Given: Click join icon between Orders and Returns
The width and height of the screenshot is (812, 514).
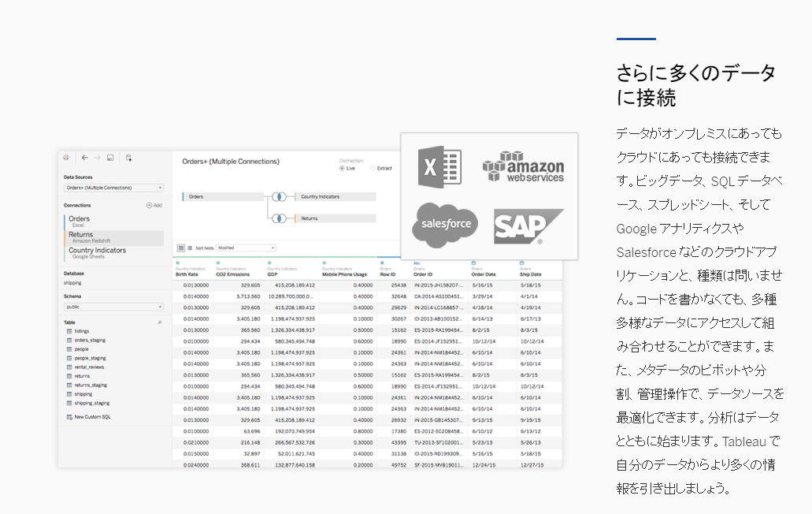Looking at the screenshot, I should (x=279, y=218).
